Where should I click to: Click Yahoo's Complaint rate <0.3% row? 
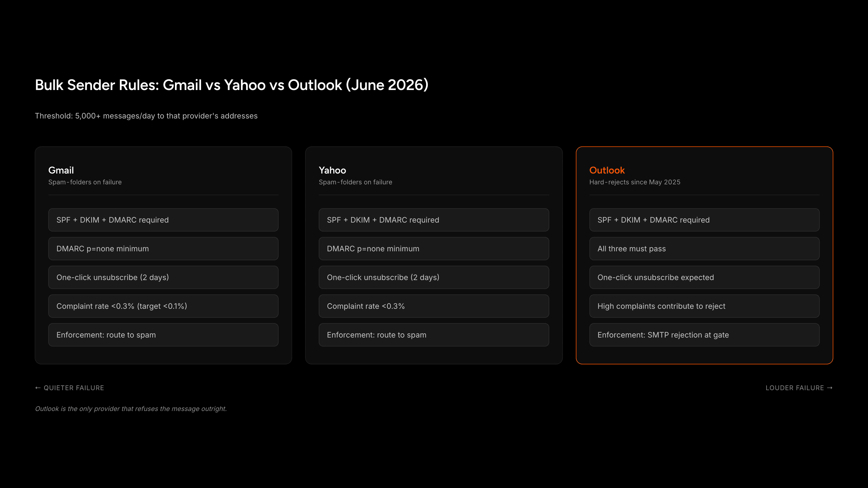(x=434, y=306)
